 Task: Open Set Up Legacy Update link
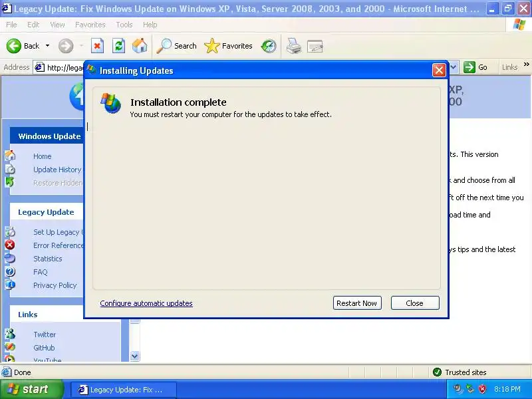click(x=58, y=232)
